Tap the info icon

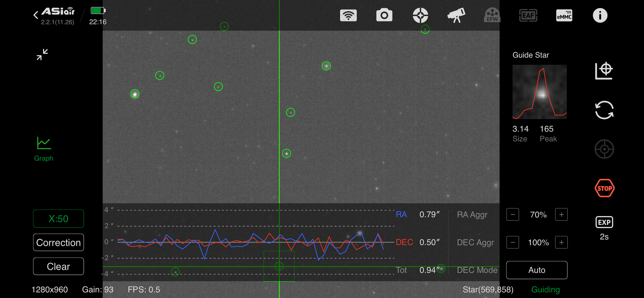[x=600, y=15]
